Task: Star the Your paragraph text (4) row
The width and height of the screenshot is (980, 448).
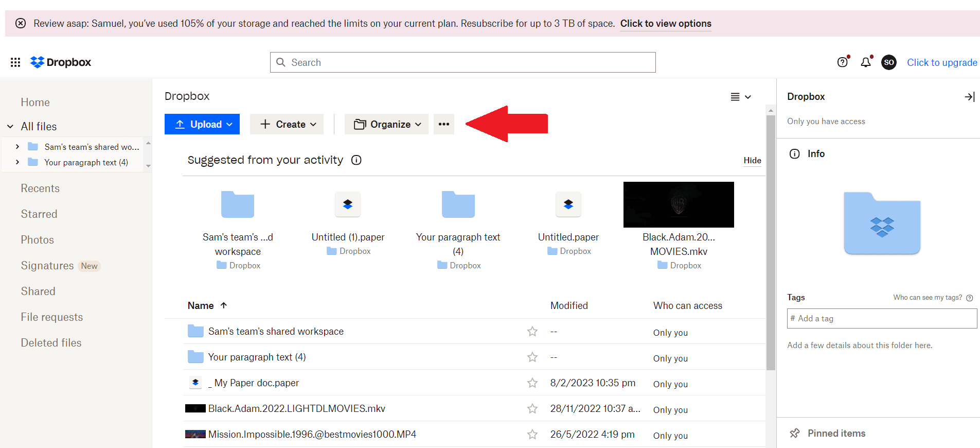Action: click(x=532, y=357)
